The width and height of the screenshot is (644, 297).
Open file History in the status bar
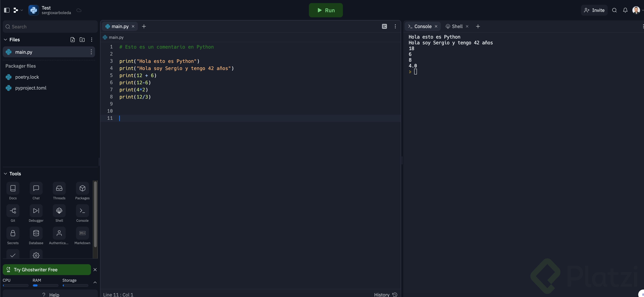click(385, 294)
